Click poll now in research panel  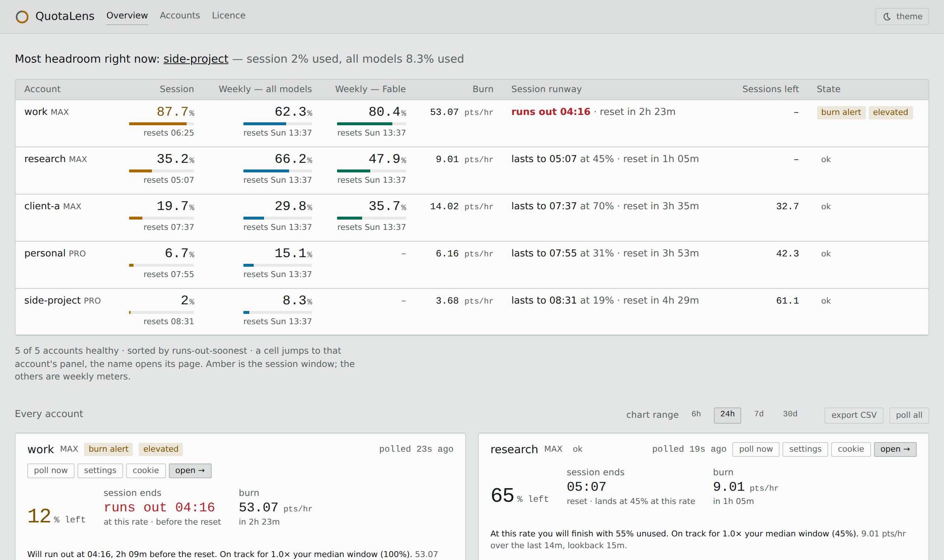(756, 449)
